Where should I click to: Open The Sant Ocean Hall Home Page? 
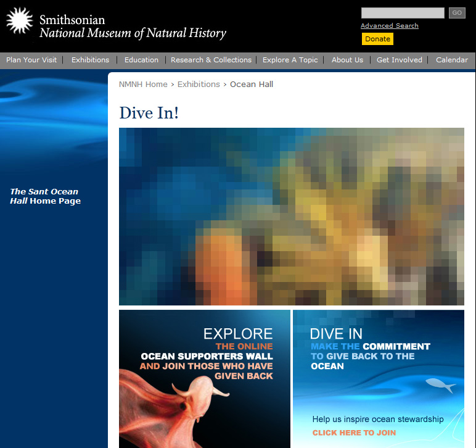coord(45,196)
